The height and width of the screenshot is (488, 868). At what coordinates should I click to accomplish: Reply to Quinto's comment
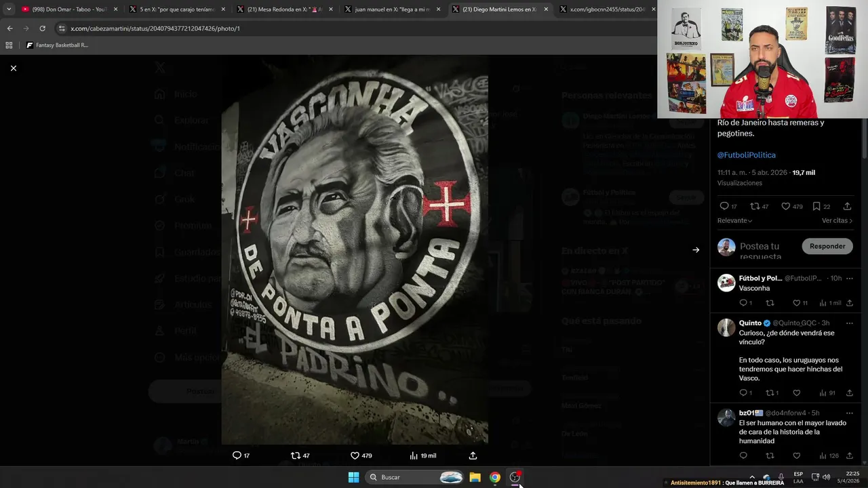coord(743,392)
